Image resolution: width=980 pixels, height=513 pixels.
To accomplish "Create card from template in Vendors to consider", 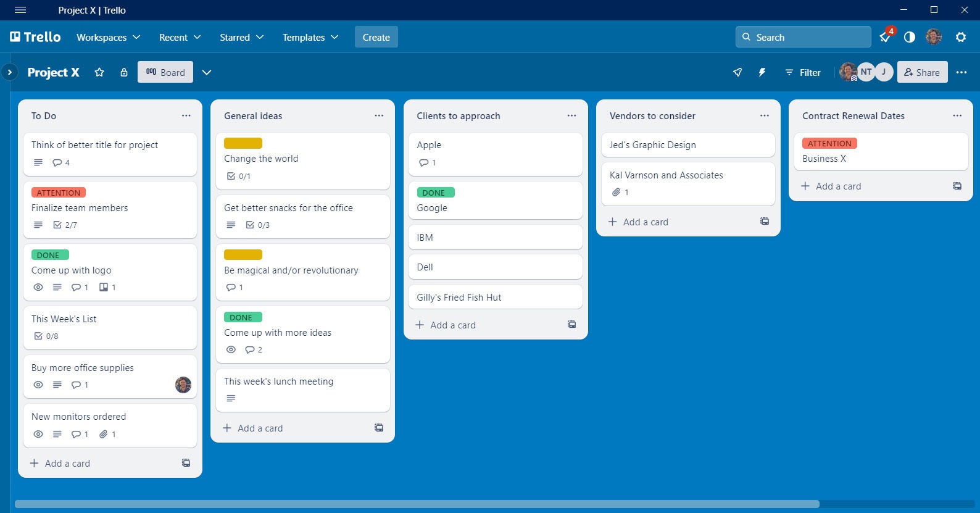I will (765, 222).
